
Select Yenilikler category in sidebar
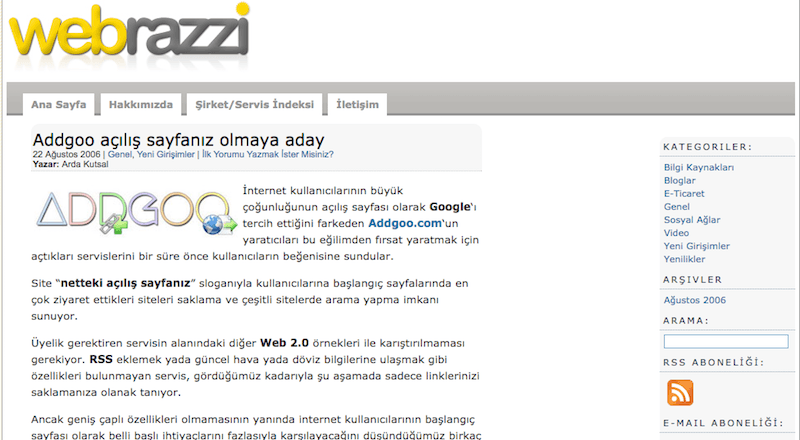pos(684,259)
